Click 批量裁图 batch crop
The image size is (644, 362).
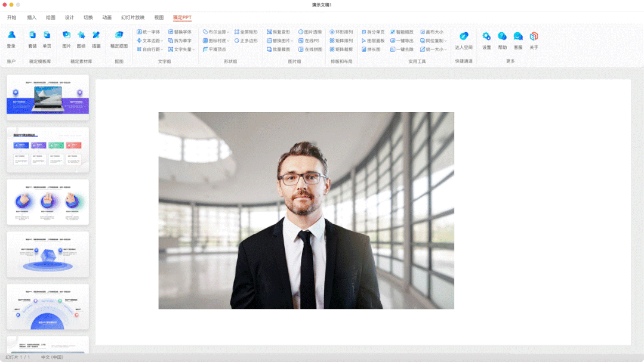pyautogui.click(x=279, y=49)
